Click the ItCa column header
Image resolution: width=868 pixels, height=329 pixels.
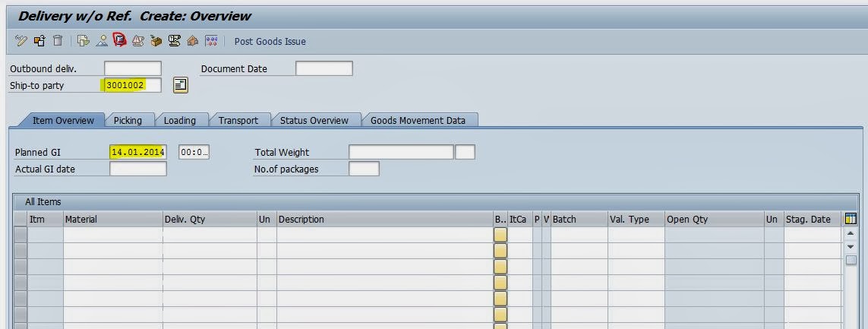click(x=519, y=220)
